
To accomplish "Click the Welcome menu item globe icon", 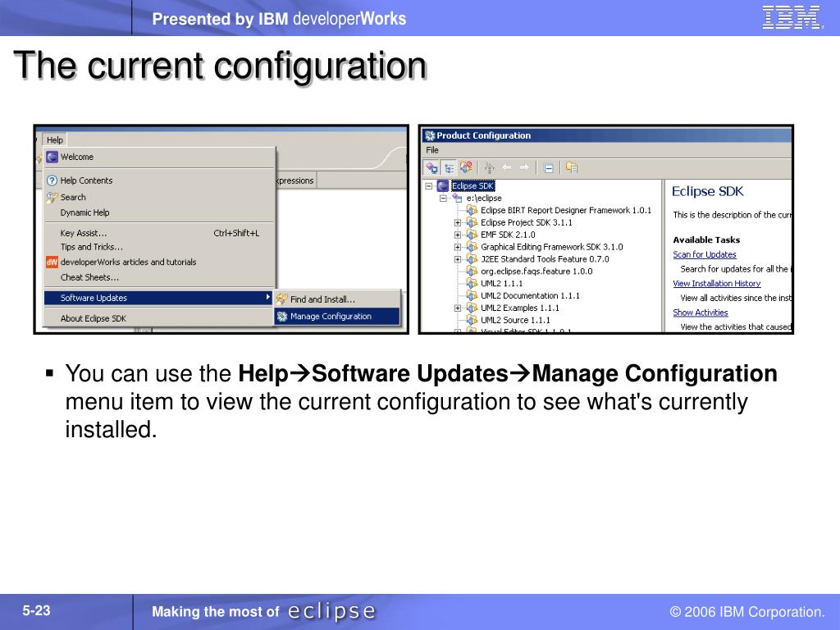I will click(52, 157).
